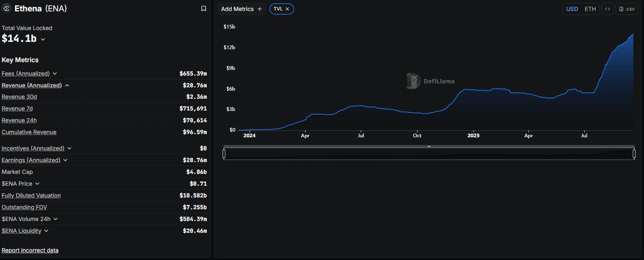The height and width of the screenshot is (260, 644).
Task: Expand the $ENA Volume 24h row
Action: (56, 219)
